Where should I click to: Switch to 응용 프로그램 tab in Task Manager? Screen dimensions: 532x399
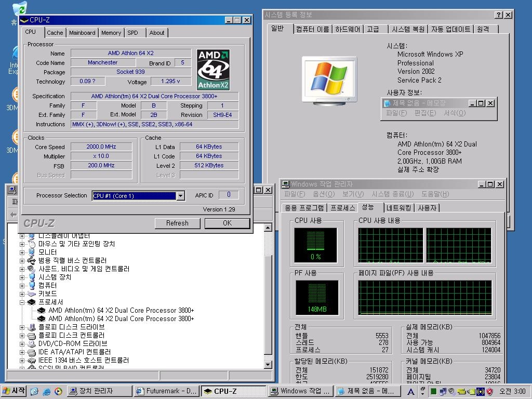[x=304, y=208]
